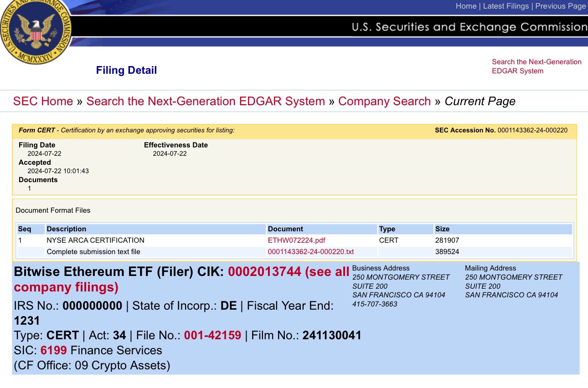Return via the Previous Page link
This screenshot has height=388, width=588.
click(560, 6)
